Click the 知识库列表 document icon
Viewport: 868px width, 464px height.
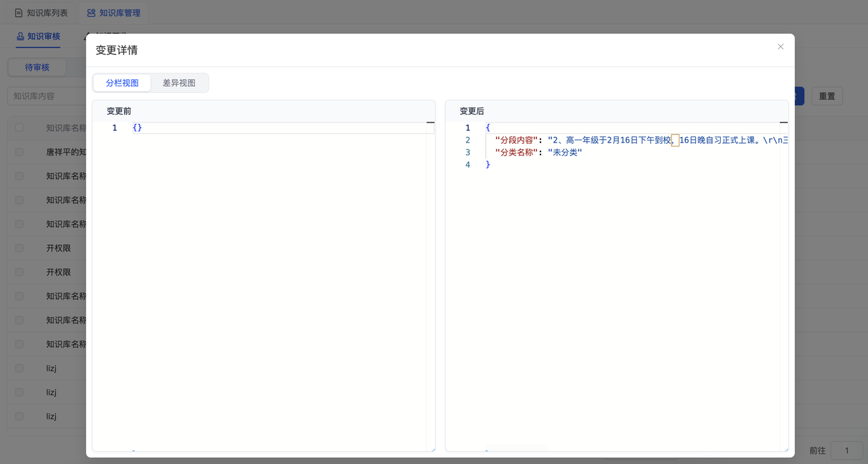pyautogui.click(x=19, y=13)
